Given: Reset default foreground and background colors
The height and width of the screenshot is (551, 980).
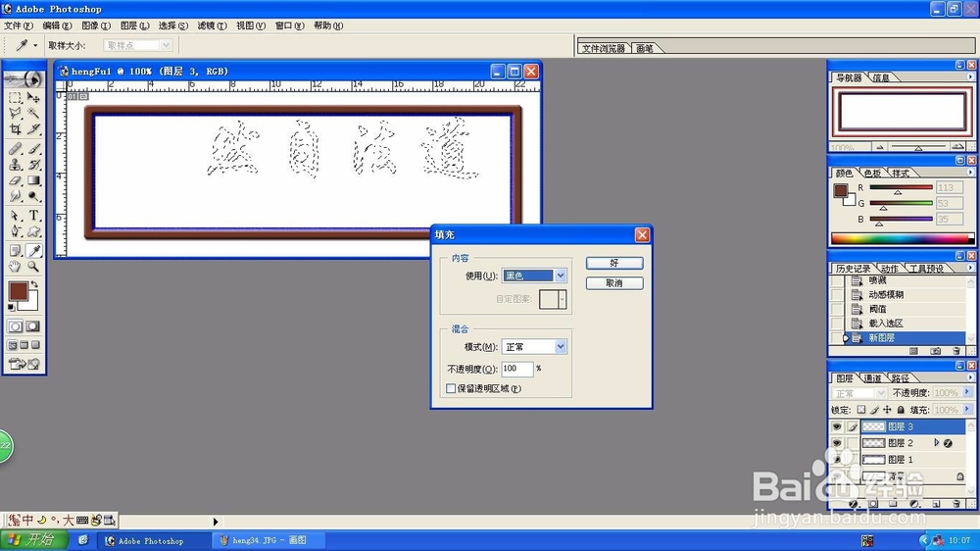Looking at the screenshot, I should coord(11,308).
